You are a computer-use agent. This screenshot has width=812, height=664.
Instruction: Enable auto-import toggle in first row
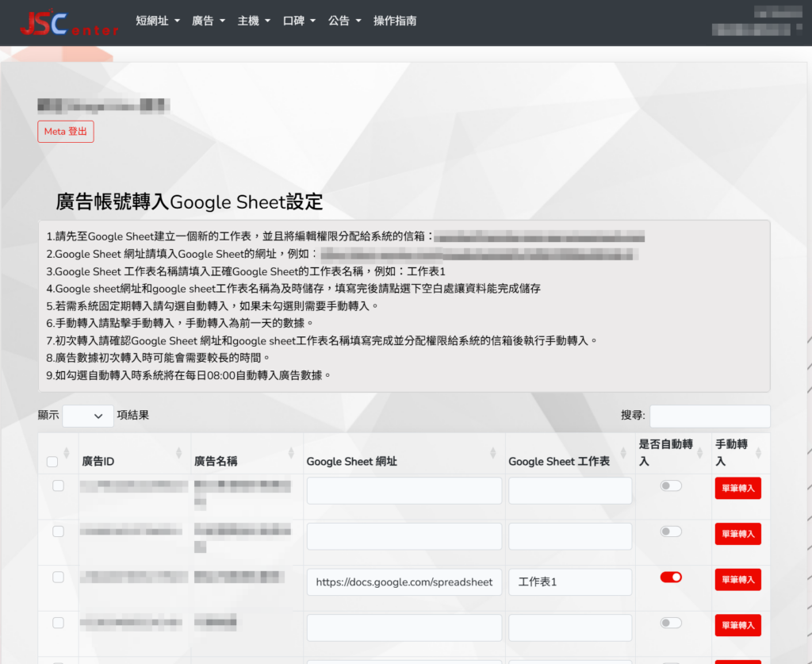click(x=671, y=486)
